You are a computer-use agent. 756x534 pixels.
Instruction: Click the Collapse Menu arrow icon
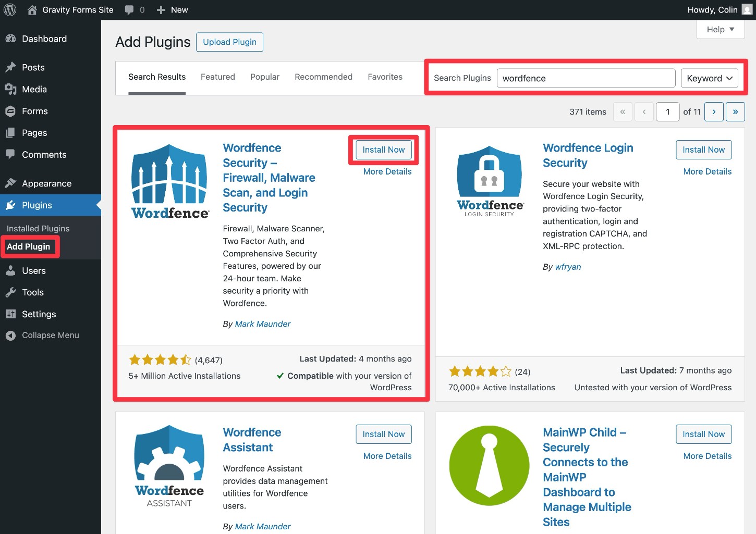[10, 336]
